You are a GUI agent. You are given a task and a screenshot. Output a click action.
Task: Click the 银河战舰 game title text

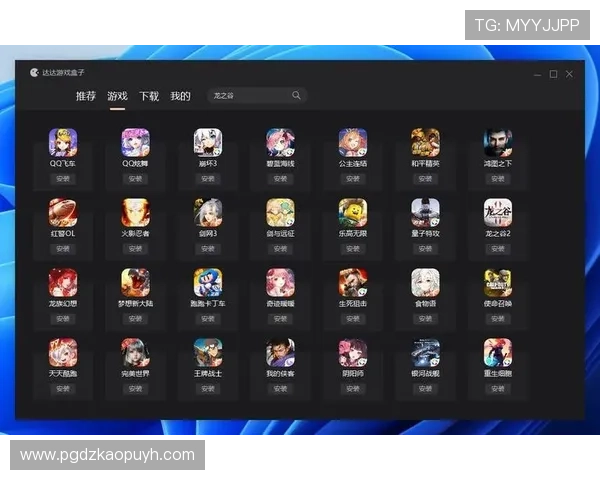(x=425, y=374)
